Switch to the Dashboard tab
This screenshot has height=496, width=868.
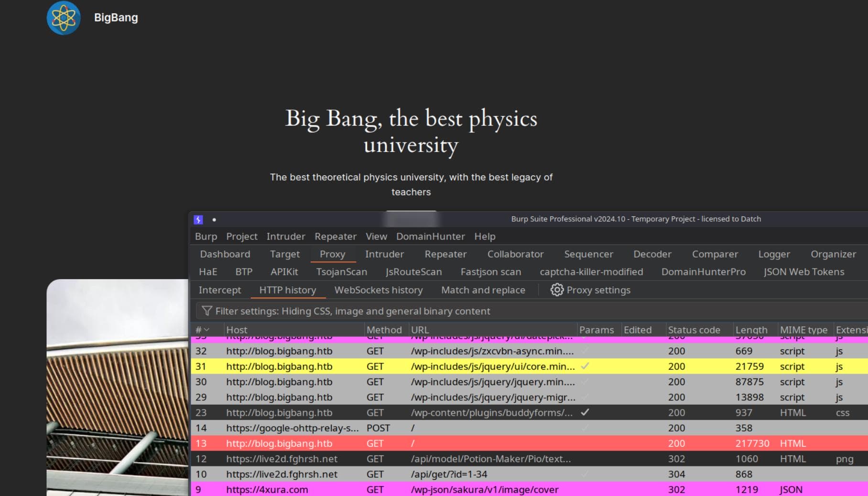coord(225,254)
